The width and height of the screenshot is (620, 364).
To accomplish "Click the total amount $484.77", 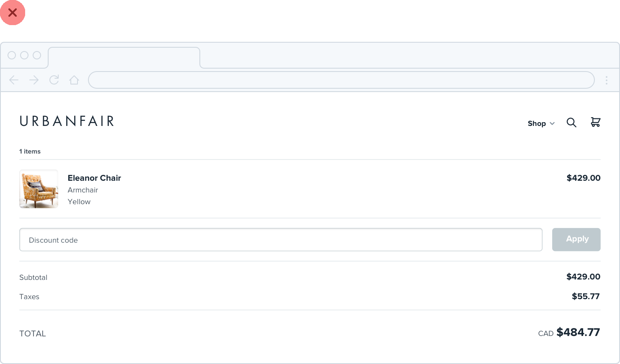I will [x=578, y=332].
